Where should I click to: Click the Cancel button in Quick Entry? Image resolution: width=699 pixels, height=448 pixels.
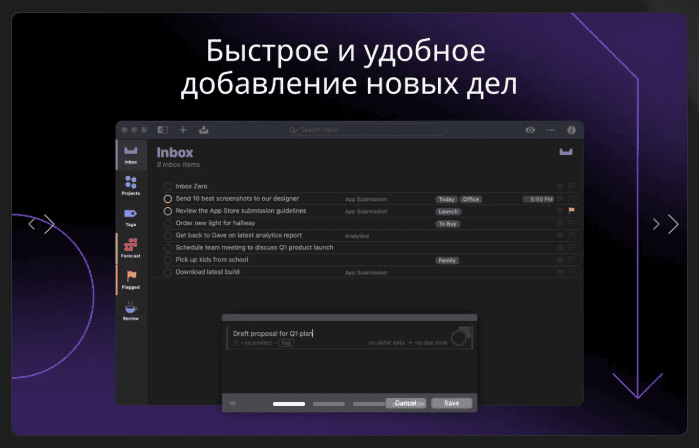(x=406, y=403)
